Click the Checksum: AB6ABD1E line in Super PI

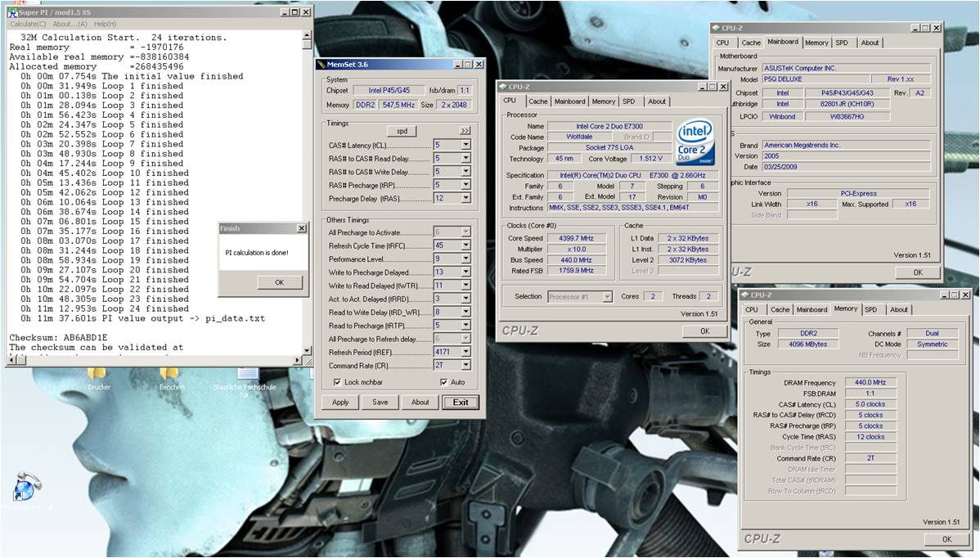coord(59,337)
